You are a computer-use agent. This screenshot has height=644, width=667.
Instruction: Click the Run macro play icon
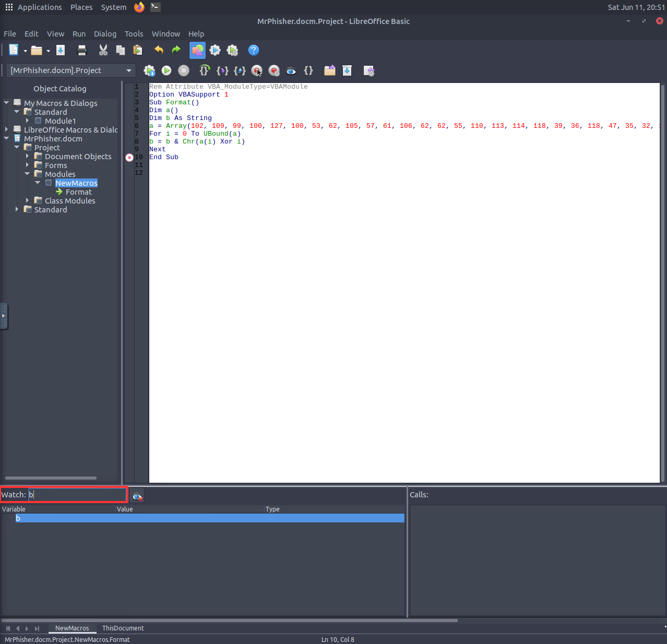click(x=166, y=70)
